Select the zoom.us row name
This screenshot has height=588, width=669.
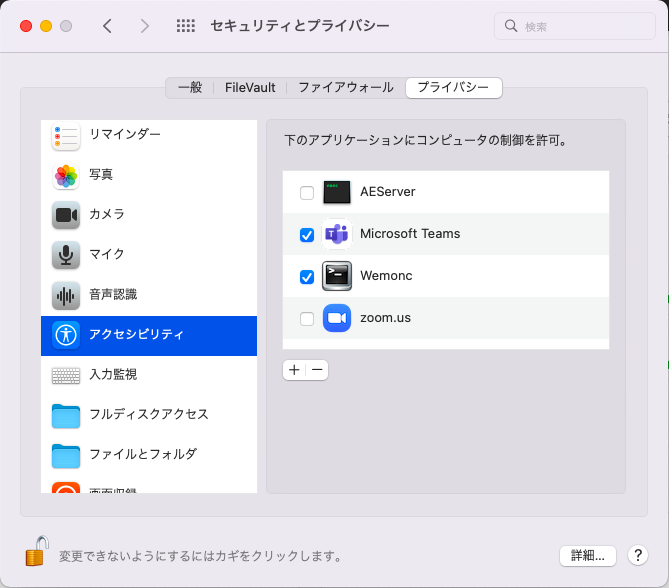tap(385, 318)
